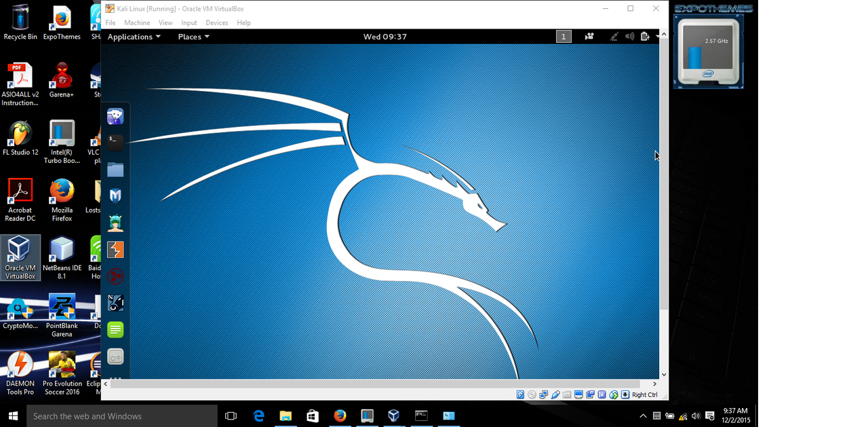
Task: Show hidden icons in Windows system tray
Action: 643,415
